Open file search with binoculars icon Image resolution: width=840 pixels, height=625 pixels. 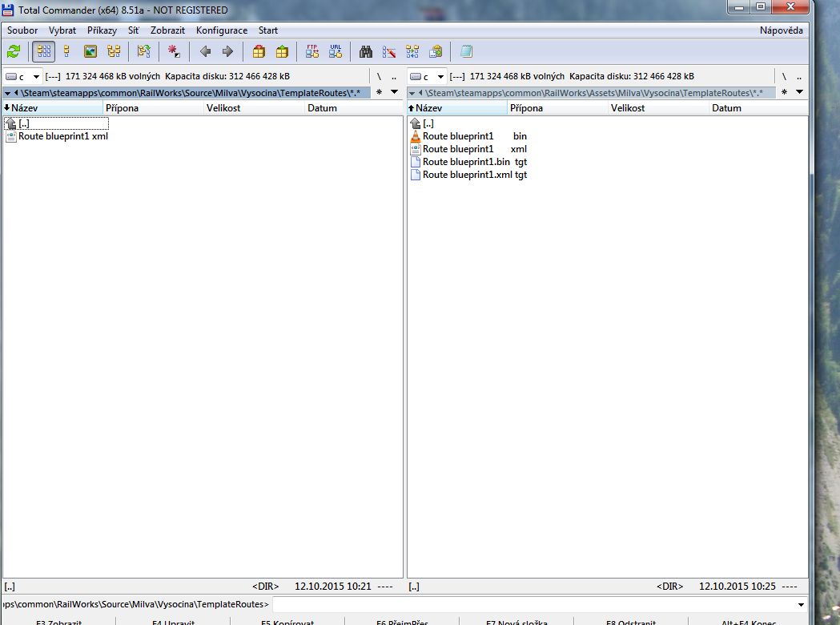pyautogui.click(x=366, y=51)
